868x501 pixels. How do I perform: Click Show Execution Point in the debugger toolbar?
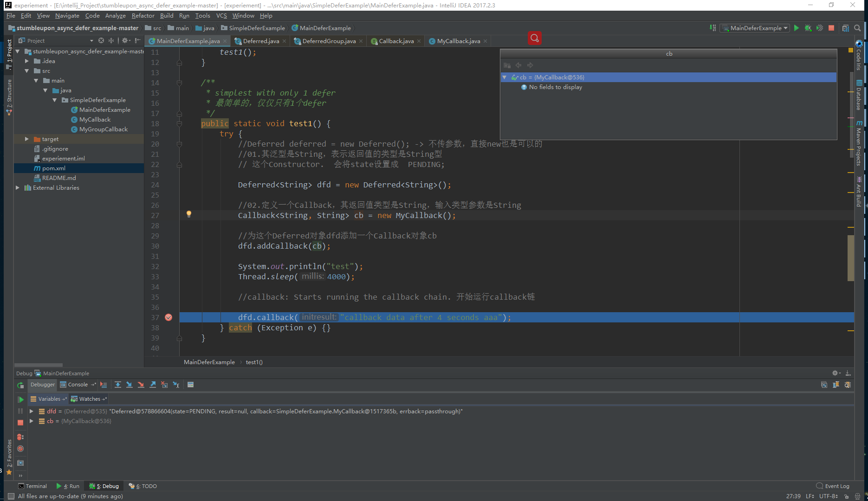(104, 385)
